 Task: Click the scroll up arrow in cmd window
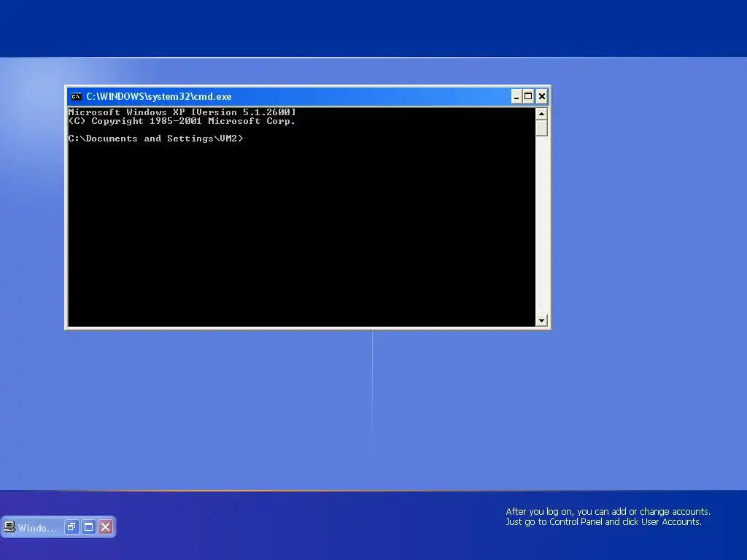[541, 114]
